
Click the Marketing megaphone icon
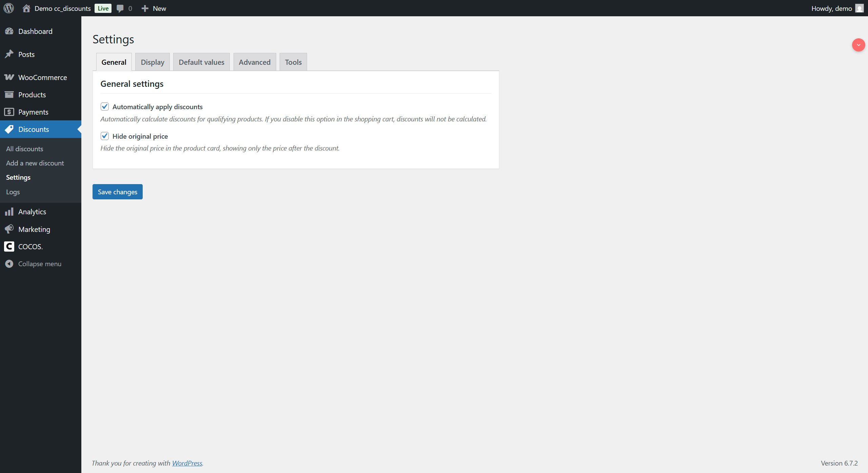[x=9, y=229]
